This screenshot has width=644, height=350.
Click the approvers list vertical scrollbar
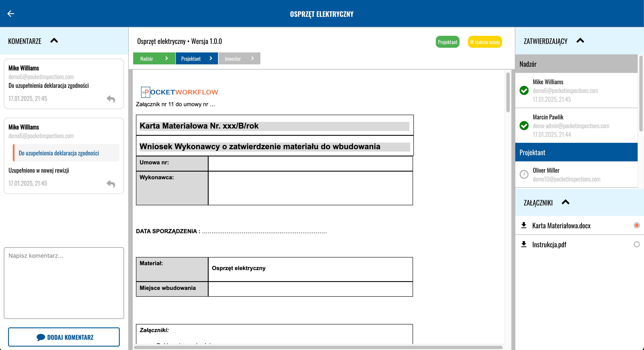coord(641,94)
